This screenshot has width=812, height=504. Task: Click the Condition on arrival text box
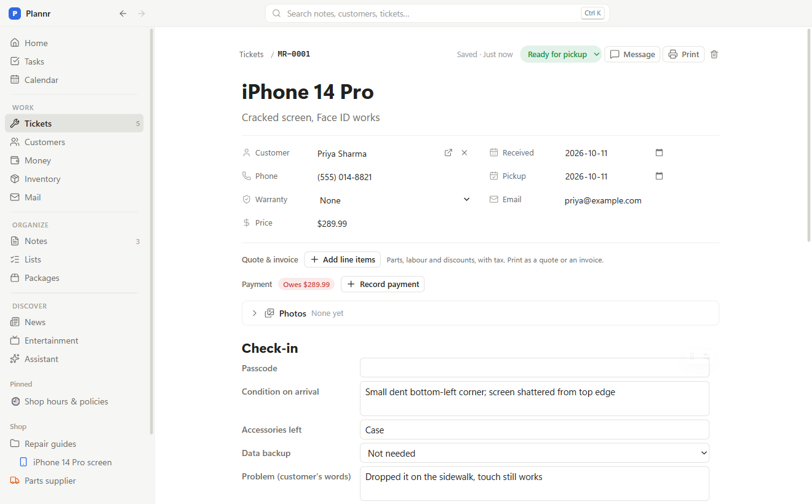coord(535,398)
